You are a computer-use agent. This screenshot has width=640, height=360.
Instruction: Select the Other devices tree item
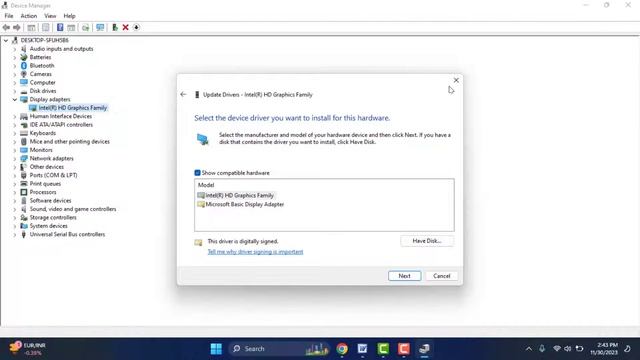coord(47,167)
